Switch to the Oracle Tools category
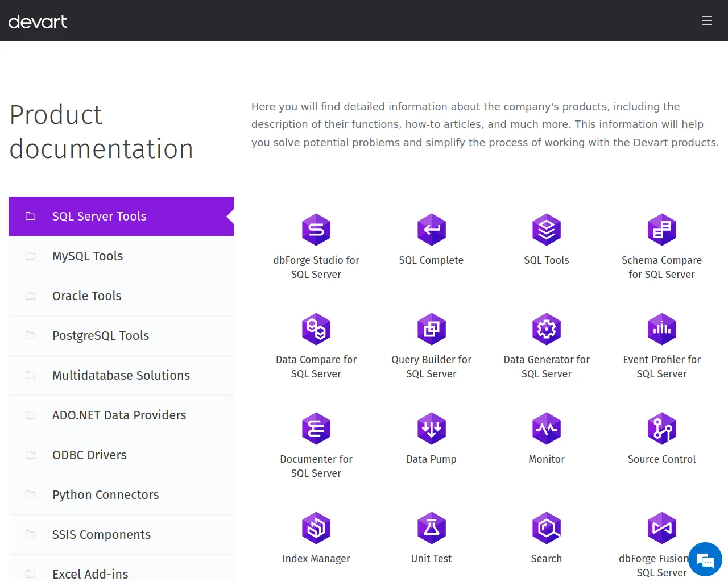The image size is (728, 582). point(87,296)
